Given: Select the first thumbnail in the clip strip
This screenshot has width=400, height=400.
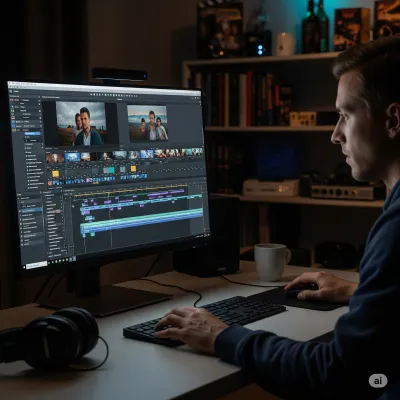Looking at the screenshot, I should pyautogui.click(x=55, y=158).
